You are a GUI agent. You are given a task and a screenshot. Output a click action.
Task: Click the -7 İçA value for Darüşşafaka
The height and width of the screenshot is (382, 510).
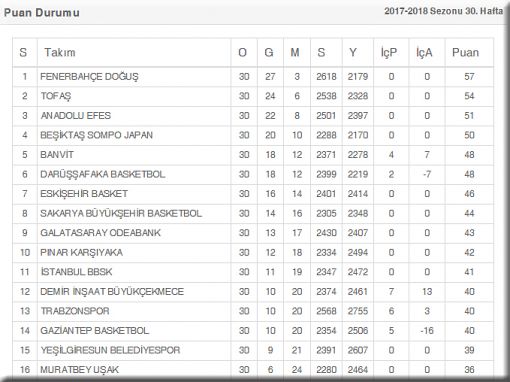pos(427,174)
